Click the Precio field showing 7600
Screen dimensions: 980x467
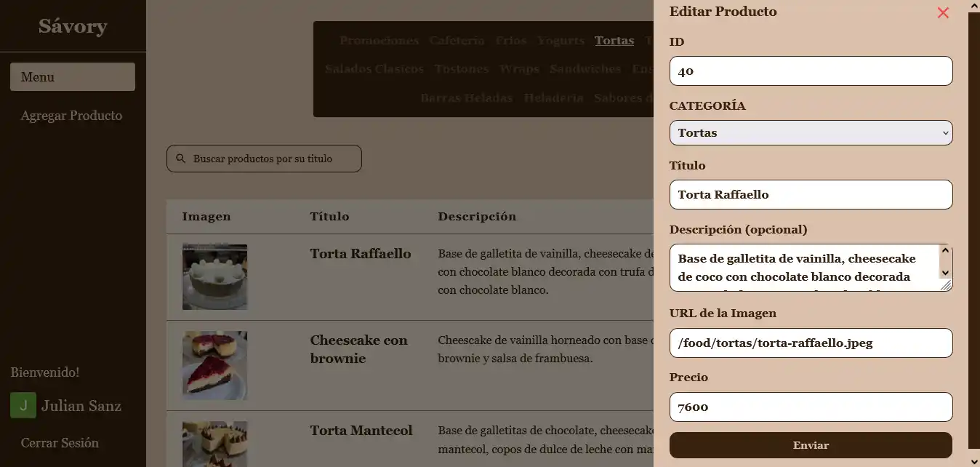point(811,407)
